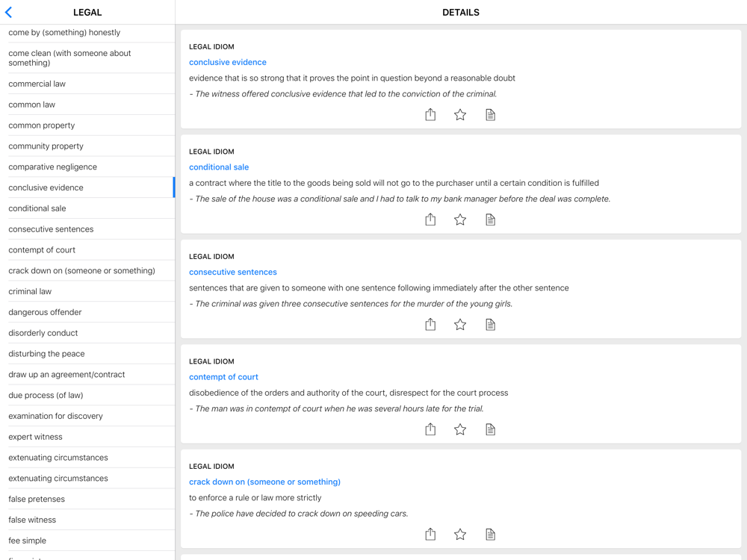Open notes for 'conclusive evidence' card
Image resolution: width=747 pixels, height=560 pixels.
pyautogui.click(x=490, y=114)
